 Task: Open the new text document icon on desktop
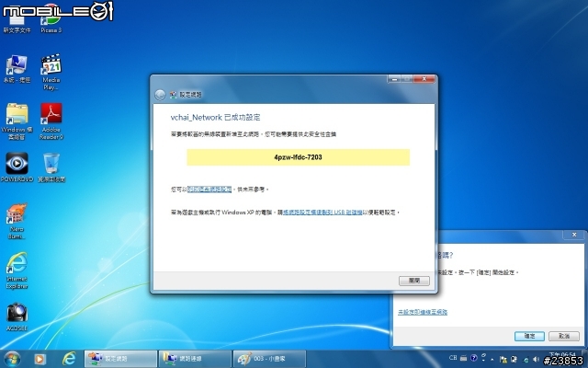click(17, 20)
